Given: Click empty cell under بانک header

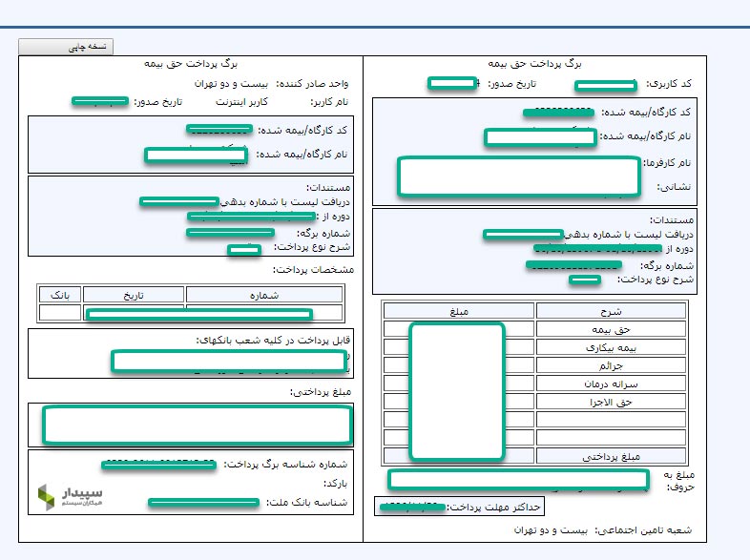Looking at the screenshot, I should point(60,312).
